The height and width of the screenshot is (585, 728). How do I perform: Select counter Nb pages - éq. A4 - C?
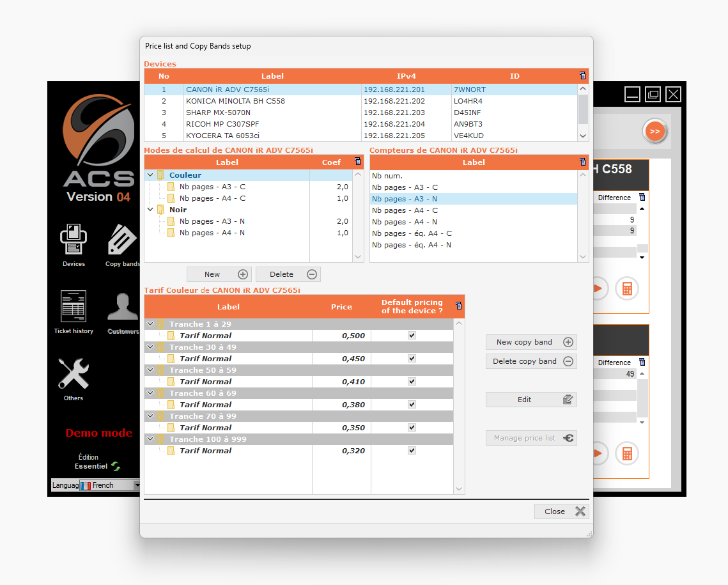(474, 233)
